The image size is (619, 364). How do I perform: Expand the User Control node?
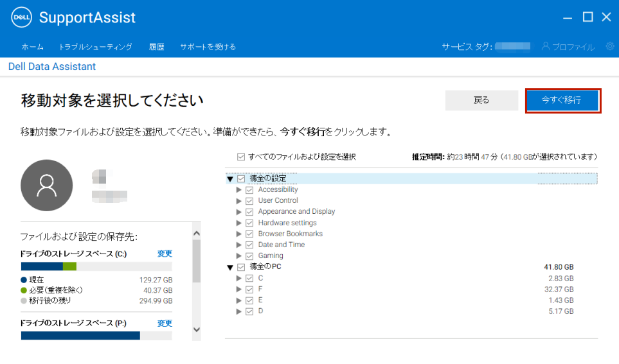[x=239, y=201]
